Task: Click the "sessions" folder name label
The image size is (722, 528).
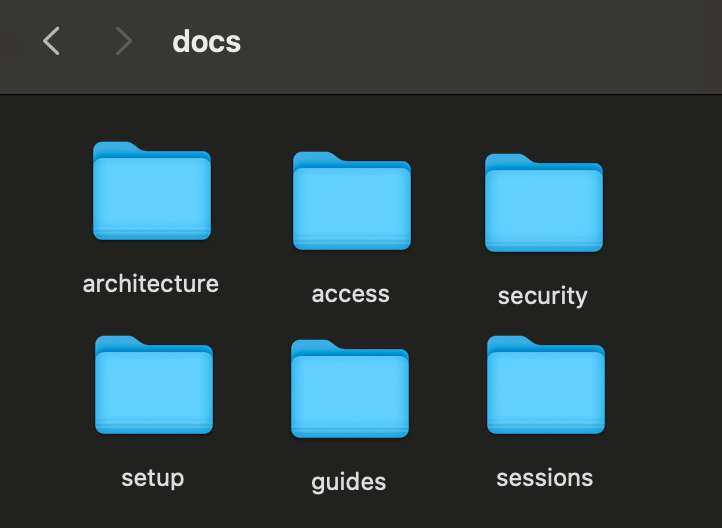Action: pyautogui.click(x=545, y=478)
